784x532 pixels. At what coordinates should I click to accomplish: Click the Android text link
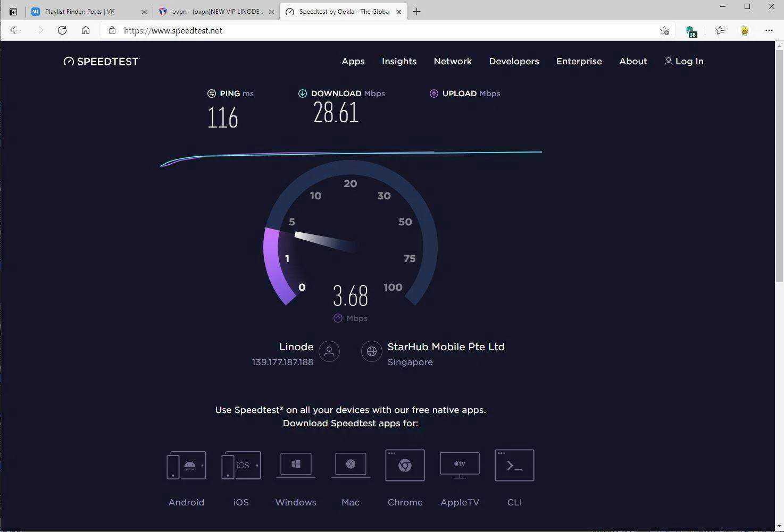pyautogui.click(x=186, y=503)
